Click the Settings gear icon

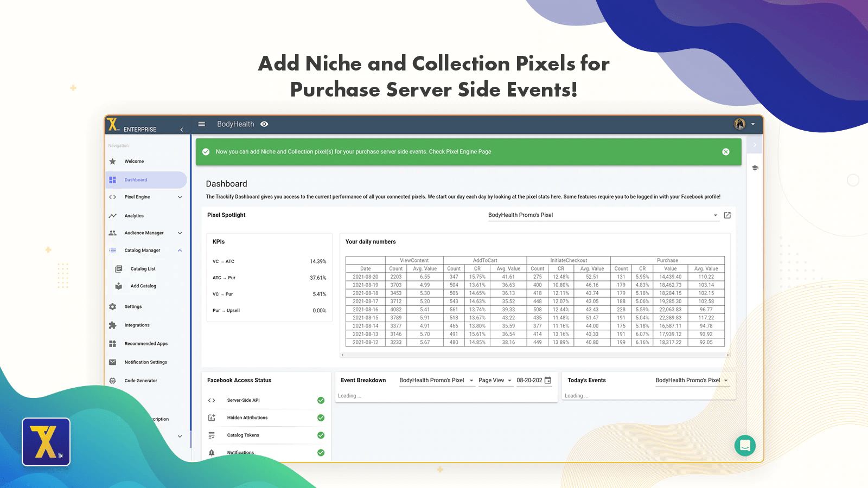point(112,307)
